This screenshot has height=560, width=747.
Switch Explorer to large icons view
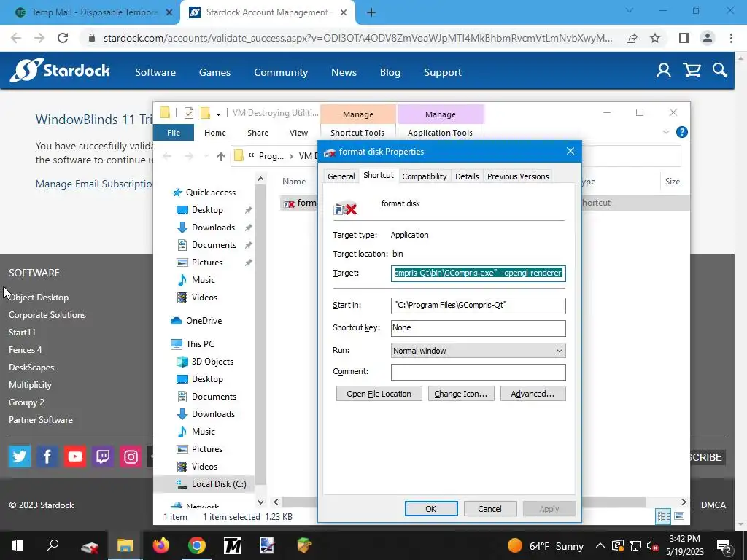pos(679,517)
